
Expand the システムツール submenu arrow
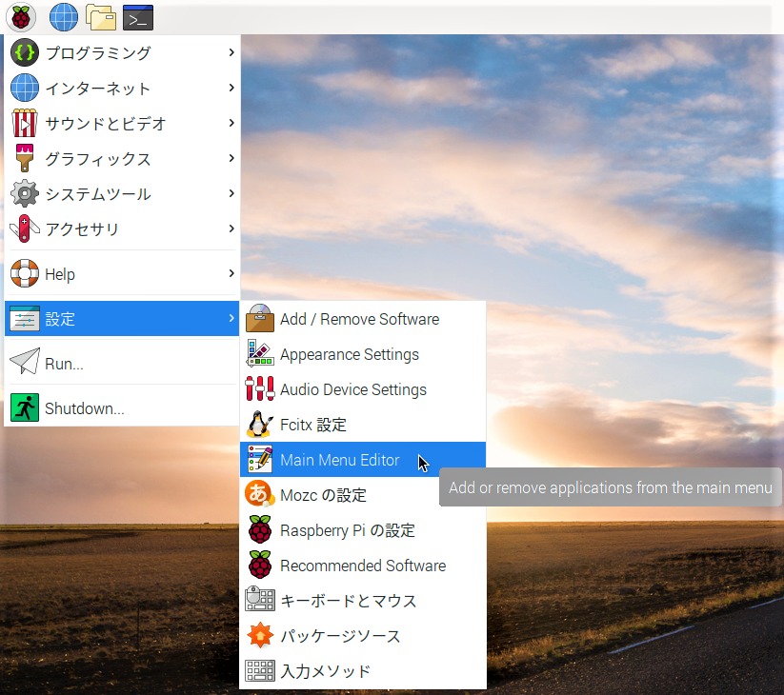[x=231, y=193]
